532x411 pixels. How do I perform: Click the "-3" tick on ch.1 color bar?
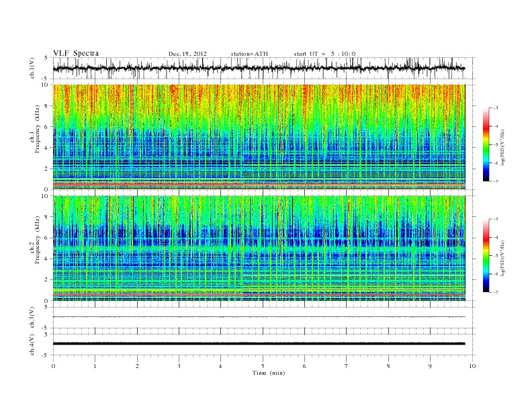pyautogui.click(x=495, y=108)
